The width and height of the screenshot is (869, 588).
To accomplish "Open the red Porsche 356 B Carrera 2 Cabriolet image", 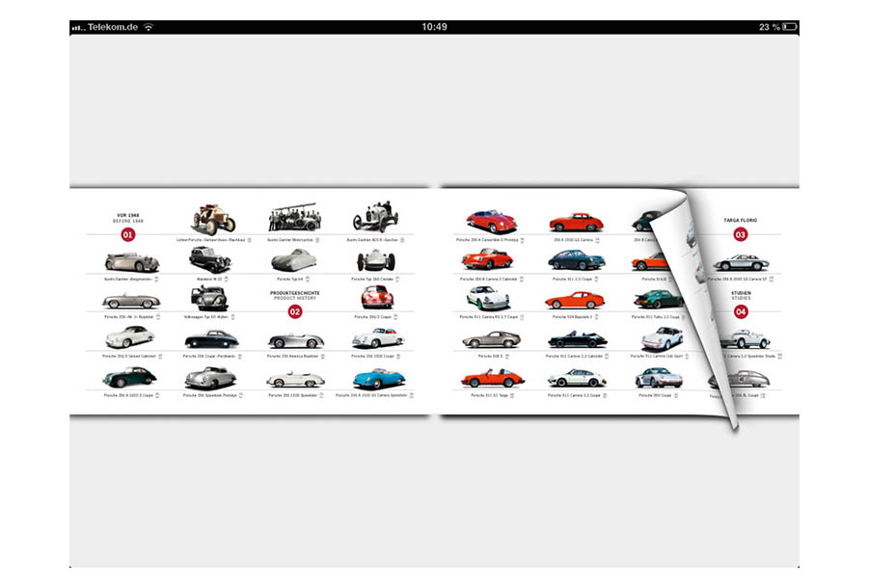I will [487, 259].
